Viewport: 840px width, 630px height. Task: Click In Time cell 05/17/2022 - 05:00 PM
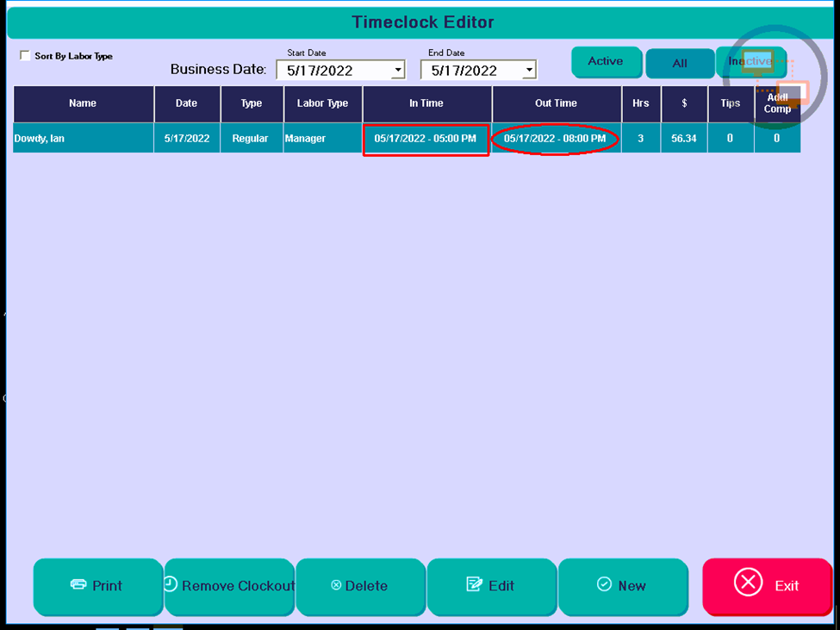click(x=426, y=139)
